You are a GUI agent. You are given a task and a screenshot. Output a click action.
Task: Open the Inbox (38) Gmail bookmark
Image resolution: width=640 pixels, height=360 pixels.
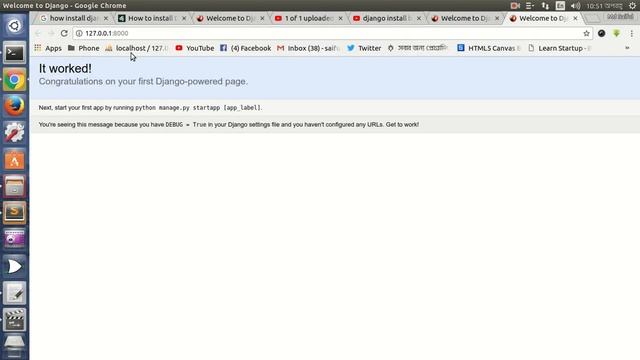[x=309, y=48]
